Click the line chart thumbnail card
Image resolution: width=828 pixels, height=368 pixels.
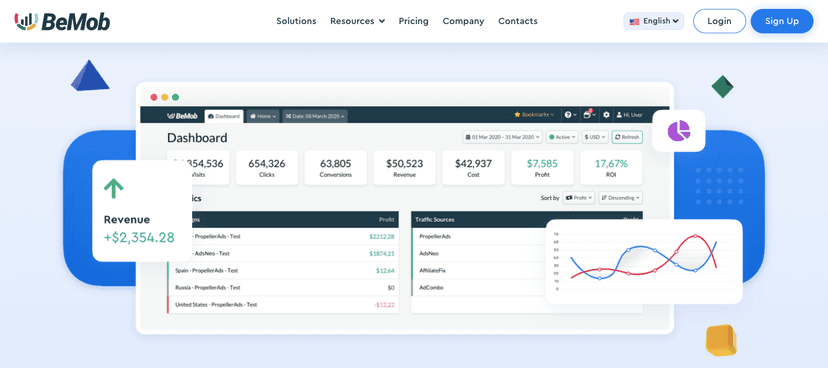tap(644, 261)
